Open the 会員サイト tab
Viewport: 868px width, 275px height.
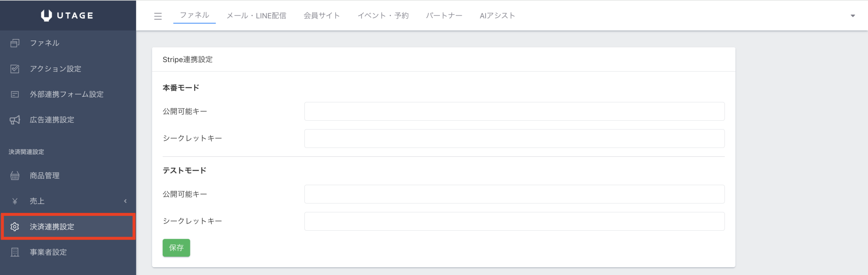click(x=321, y=16)
